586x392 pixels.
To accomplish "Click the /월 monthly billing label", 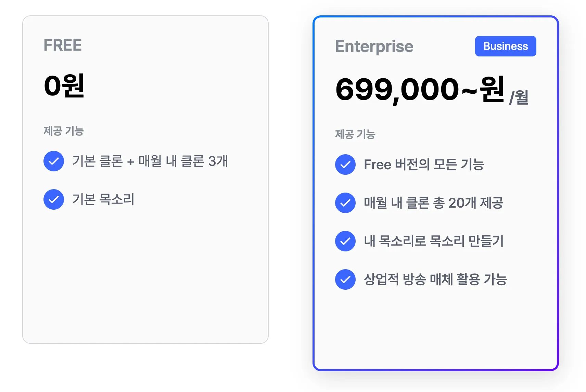I will pos(519,97).
